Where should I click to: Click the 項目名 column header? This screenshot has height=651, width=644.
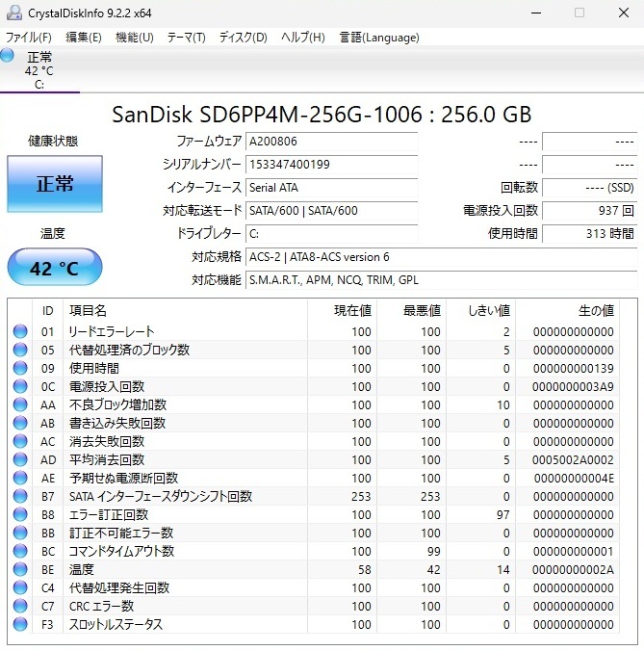pos(185,310)
